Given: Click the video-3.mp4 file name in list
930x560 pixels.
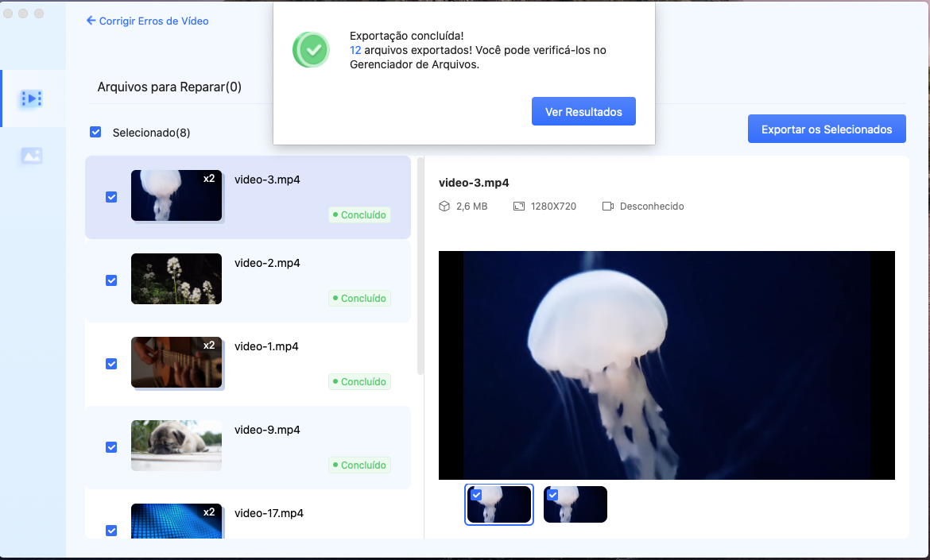Looking at the screenshot, I should coord(267,180).
